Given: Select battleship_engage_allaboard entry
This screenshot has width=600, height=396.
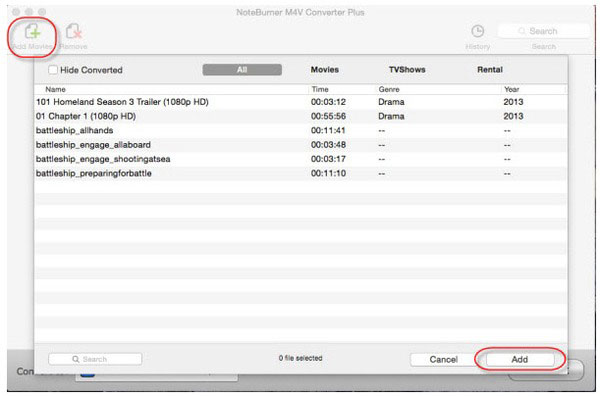Looking at the screenshot, I should tap(300, 145).
